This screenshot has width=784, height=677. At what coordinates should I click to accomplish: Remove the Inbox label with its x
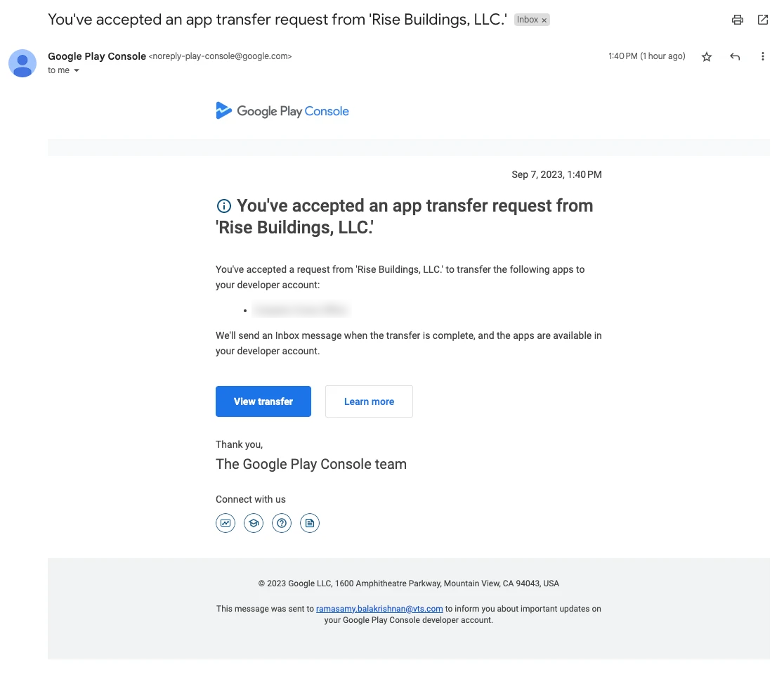pos(544,20)
